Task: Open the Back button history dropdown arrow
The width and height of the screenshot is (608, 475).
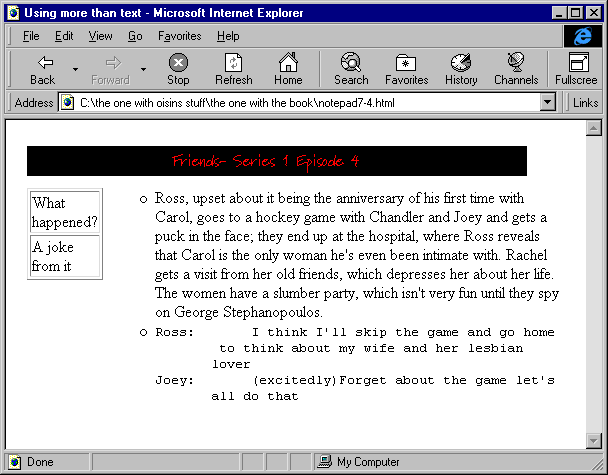Action: [x=75, y=69]
